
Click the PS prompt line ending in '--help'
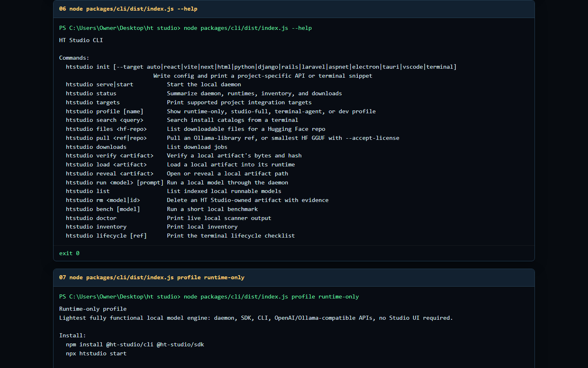click(185, 28)
